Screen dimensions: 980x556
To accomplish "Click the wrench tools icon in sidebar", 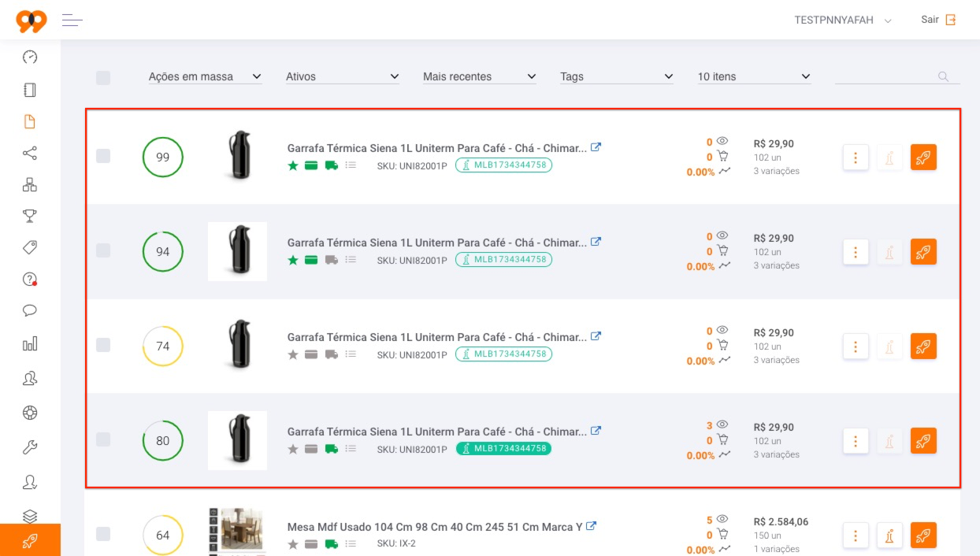I will tap(30, 447).
